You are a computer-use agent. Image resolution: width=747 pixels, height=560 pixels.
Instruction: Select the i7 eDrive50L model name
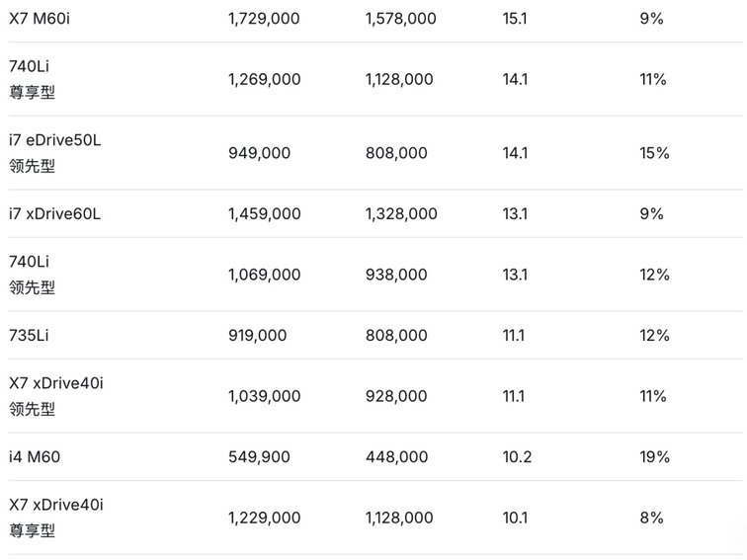pyautogui.click(x=55, y=140)
